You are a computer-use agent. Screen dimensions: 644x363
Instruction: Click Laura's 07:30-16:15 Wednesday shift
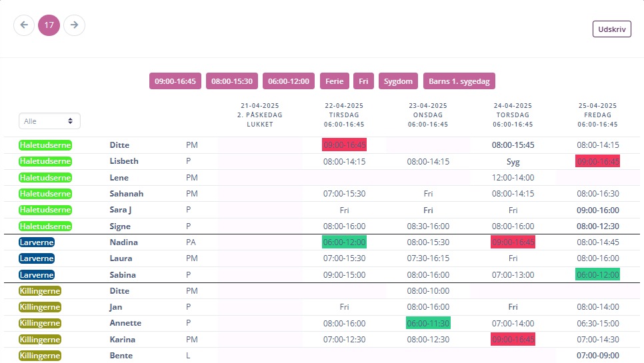click(x=428, y=258)
